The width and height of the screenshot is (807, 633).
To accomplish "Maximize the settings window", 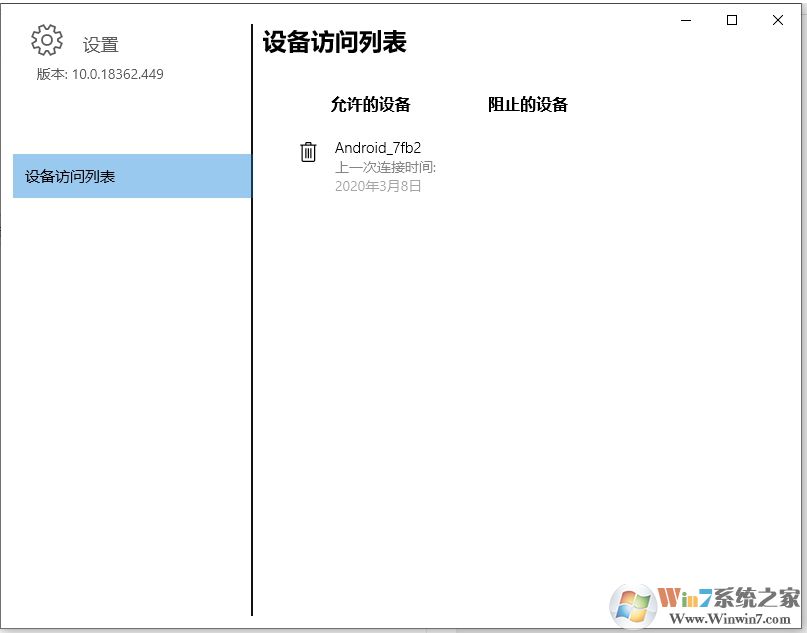I will click(731, 20).
